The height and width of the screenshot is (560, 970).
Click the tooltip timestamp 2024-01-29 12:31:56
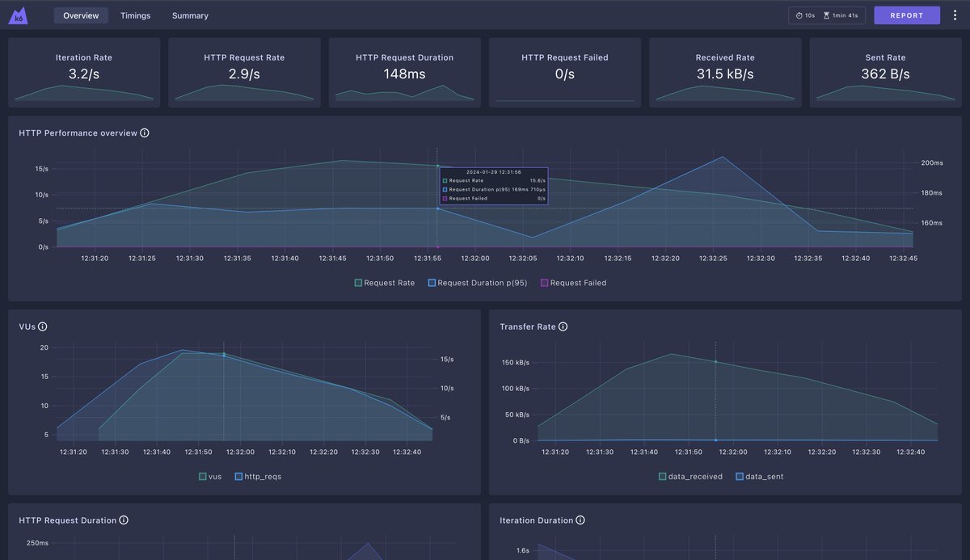[494, 172]
